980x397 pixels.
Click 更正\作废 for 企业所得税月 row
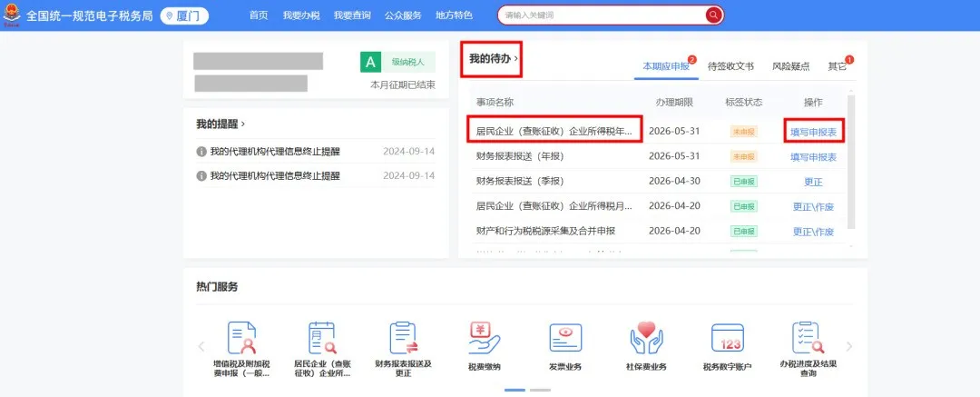coord(813,206)
